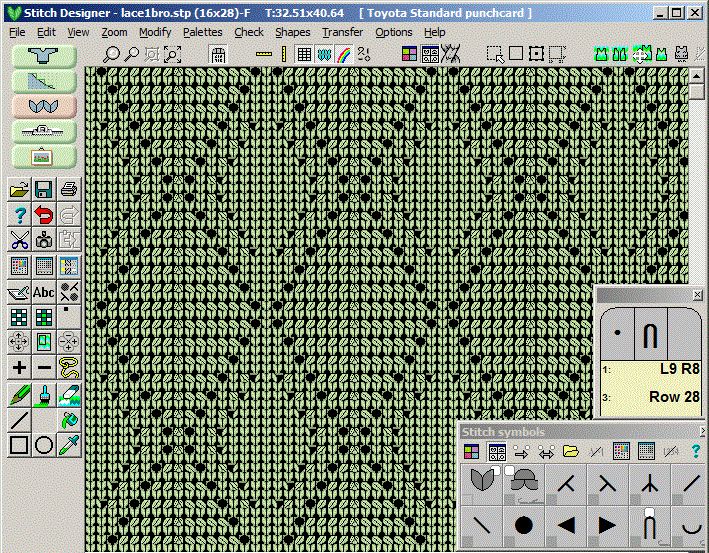This screenshot has width=709, height=553.
Task: Click the red Undo arrow icon
Action: [x=44, y=214]
